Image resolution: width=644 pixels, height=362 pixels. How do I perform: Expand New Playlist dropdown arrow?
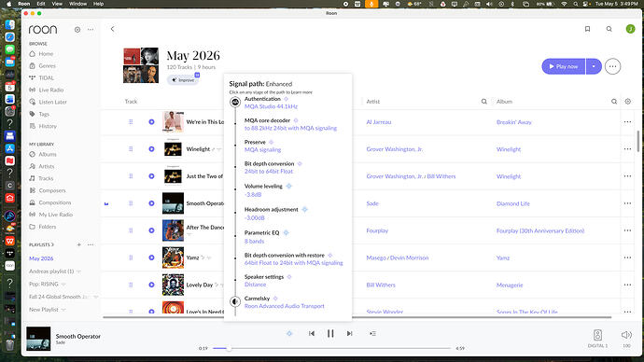[63, 310]
